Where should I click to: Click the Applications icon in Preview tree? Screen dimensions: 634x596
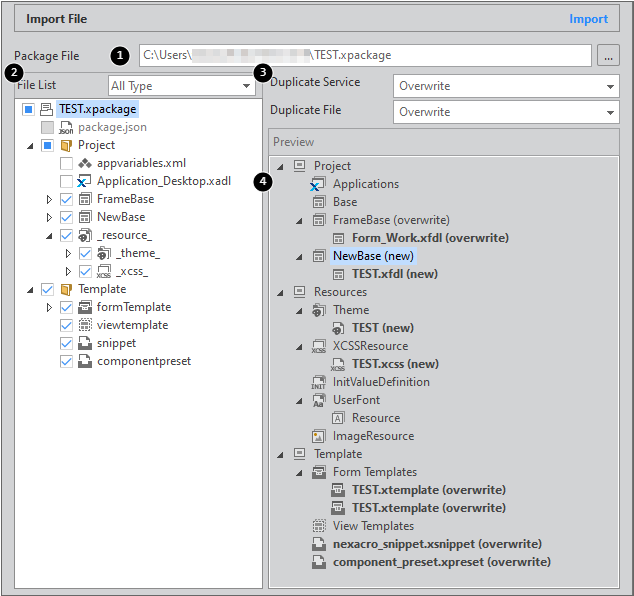(x=319, y=184)
